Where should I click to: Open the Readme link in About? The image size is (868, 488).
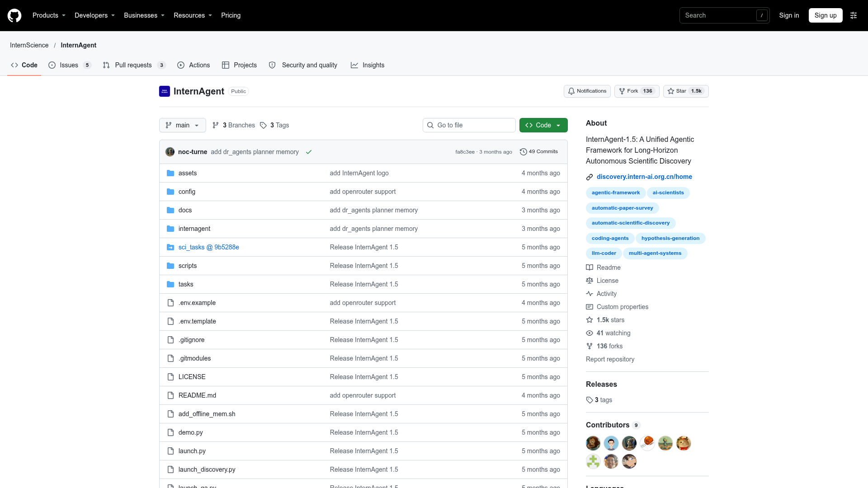point(603,267)
